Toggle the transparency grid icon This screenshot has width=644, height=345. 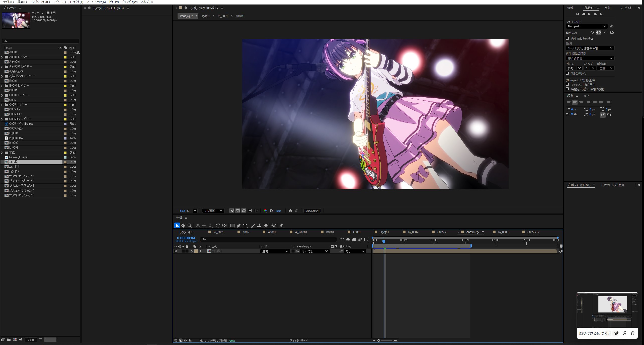point(237,211)
